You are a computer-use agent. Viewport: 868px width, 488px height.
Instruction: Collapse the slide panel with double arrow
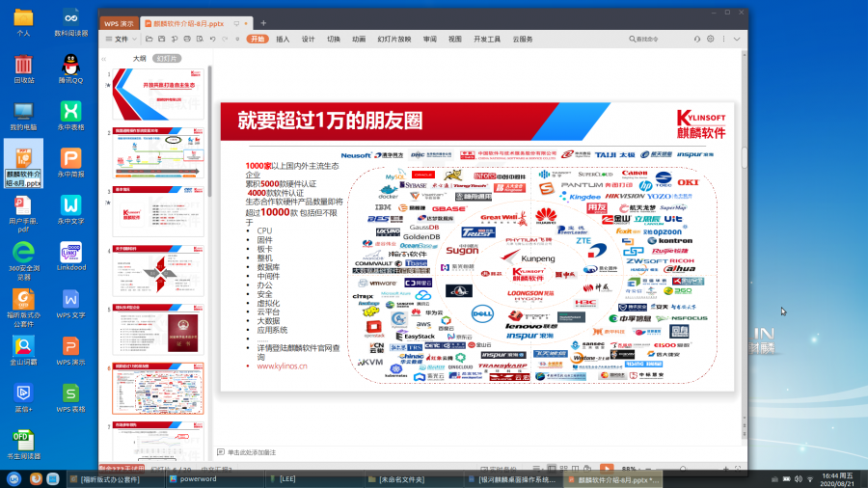[x=103, y=59]
